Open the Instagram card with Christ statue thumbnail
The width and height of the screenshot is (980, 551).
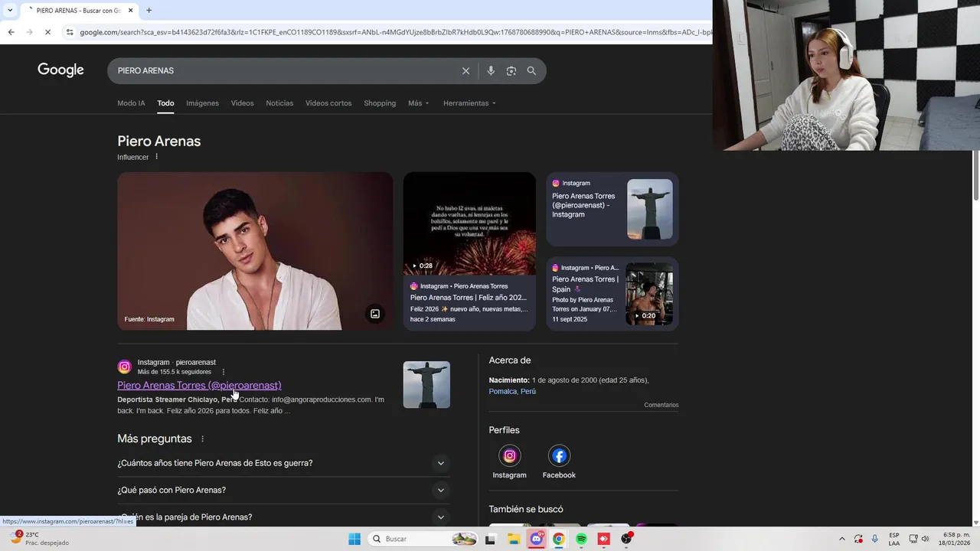tap(612, 209)
